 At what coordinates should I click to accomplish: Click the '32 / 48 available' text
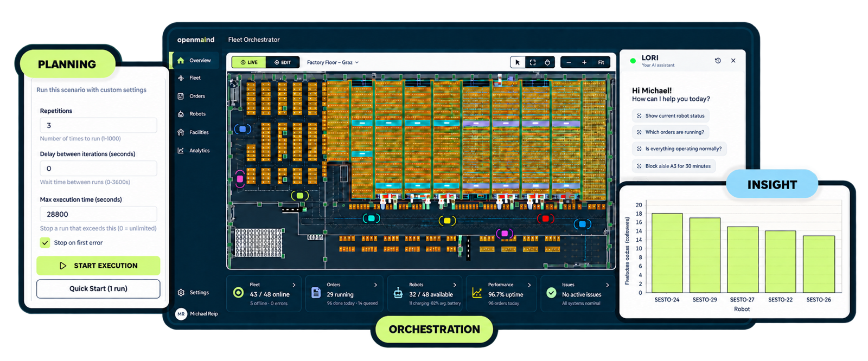click(x=431, y=294)
